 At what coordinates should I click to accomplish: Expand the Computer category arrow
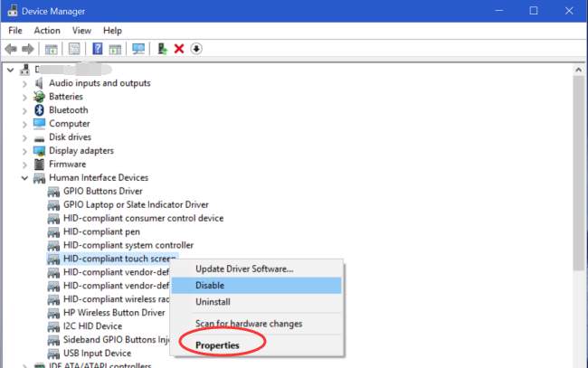(x=24, y=125)
